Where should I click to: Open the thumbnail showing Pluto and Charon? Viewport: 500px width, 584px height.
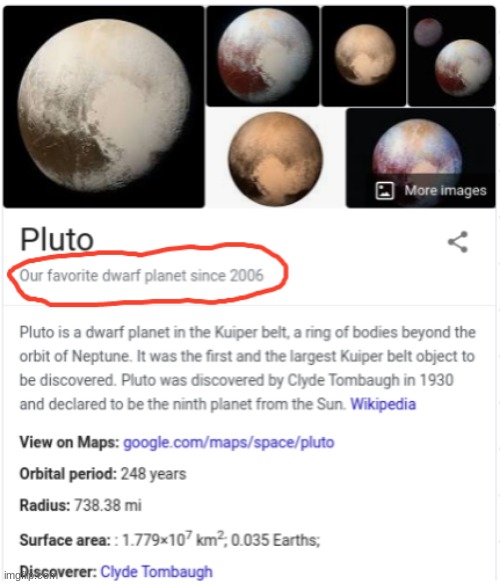[x=452, y=56]
